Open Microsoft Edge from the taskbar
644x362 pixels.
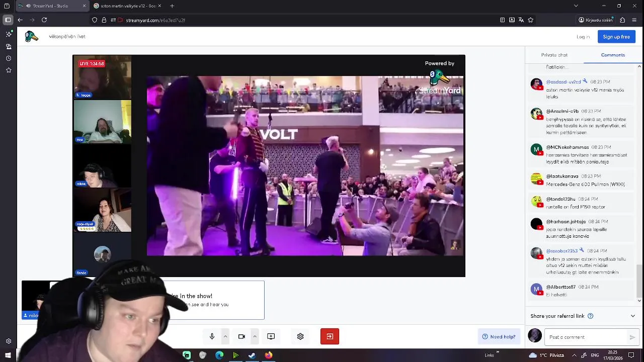[x=219, y=355]
